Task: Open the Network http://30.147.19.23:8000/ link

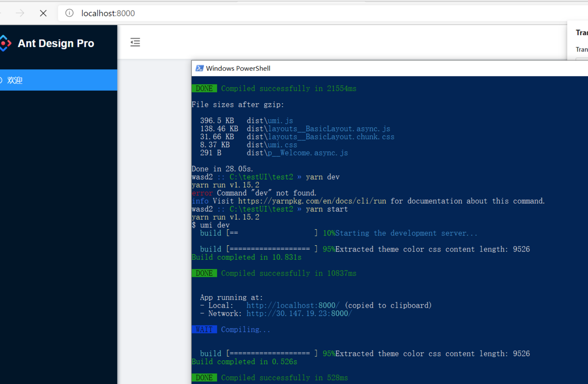Action: point(299,313)
